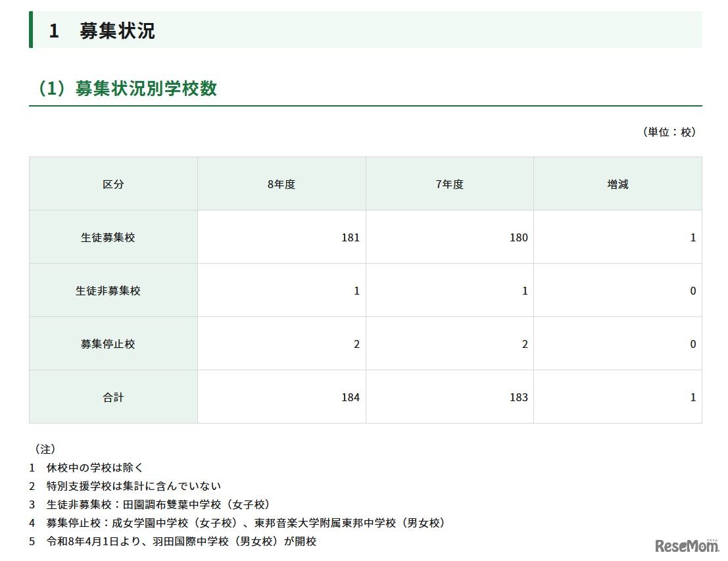The height and width of the screenshot is (561, 728).
Task: Select the 7年度 column header
Action: coord(449,184)
